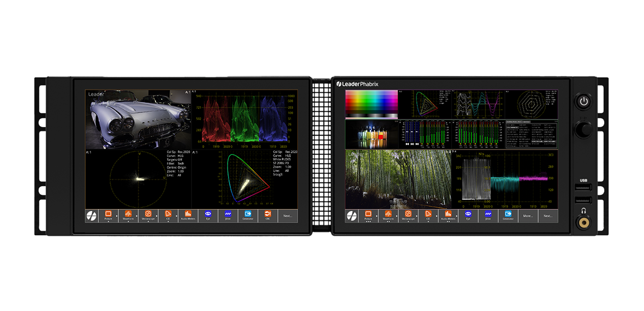Click the 'Centre: Origin' setting in the vectorscope panel

click(176, 167)
